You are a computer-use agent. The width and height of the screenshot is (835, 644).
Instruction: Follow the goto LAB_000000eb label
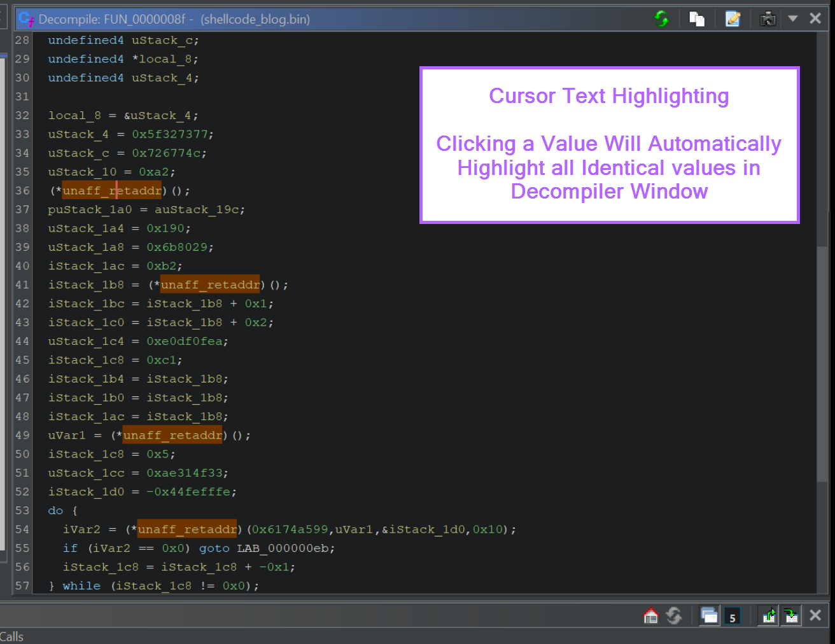pyautogui.click(x=284, y=548)
